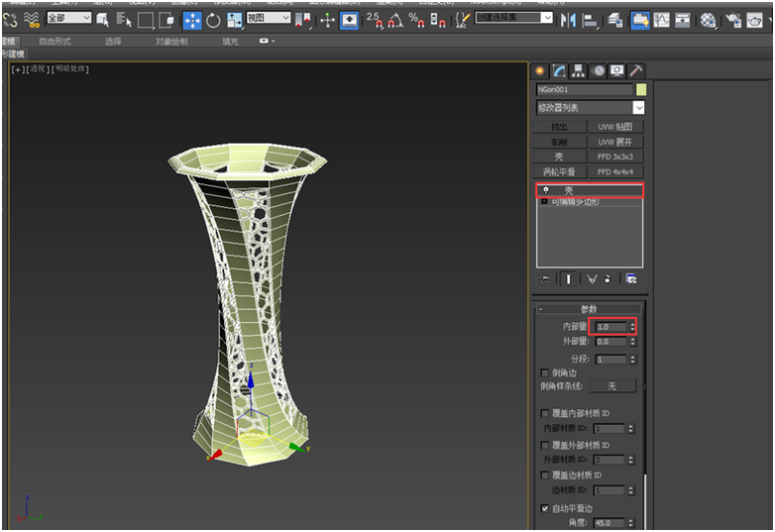Click the object color swatch beside NGon001
Image resolution: width=775 pixels, height=532 pixels.
641,89
